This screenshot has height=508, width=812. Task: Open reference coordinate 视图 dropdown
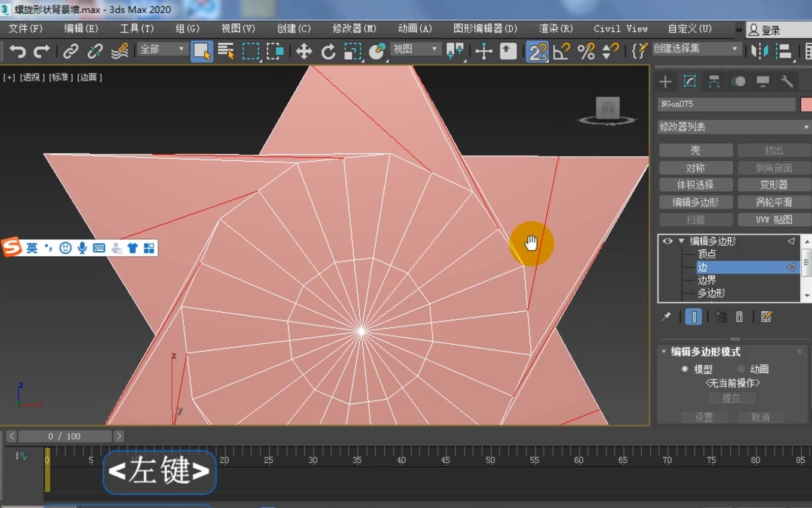(415, 49)
